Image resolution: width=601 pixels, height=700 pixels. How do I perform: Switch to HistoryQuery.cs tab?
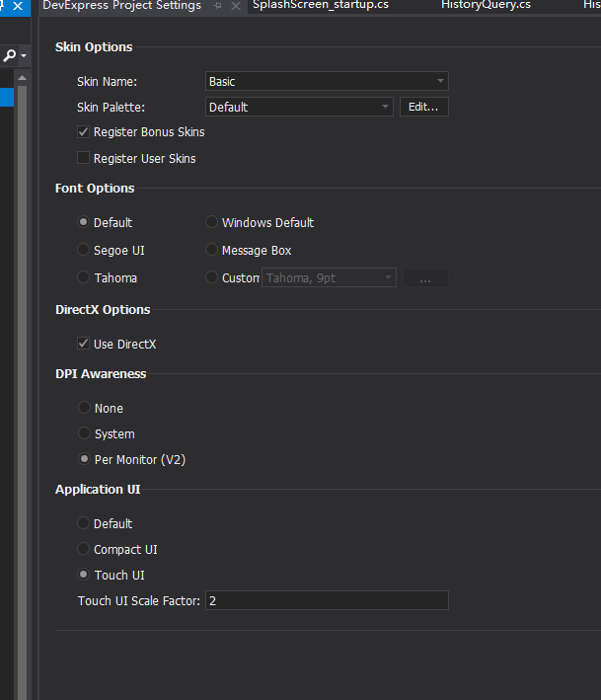tap(486, 5)
